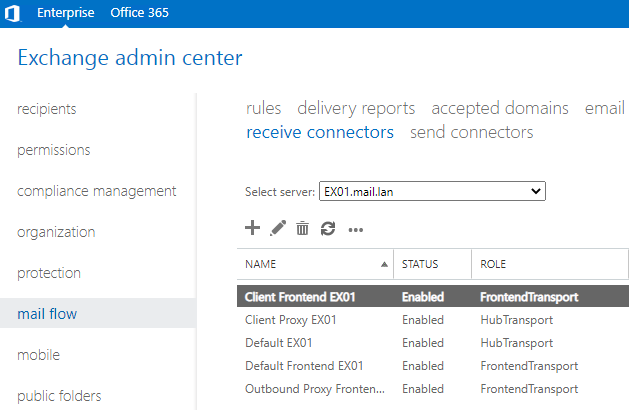Switch to the Office 365 tab
The width and height of the screenshot is (629, 410).
139,13
